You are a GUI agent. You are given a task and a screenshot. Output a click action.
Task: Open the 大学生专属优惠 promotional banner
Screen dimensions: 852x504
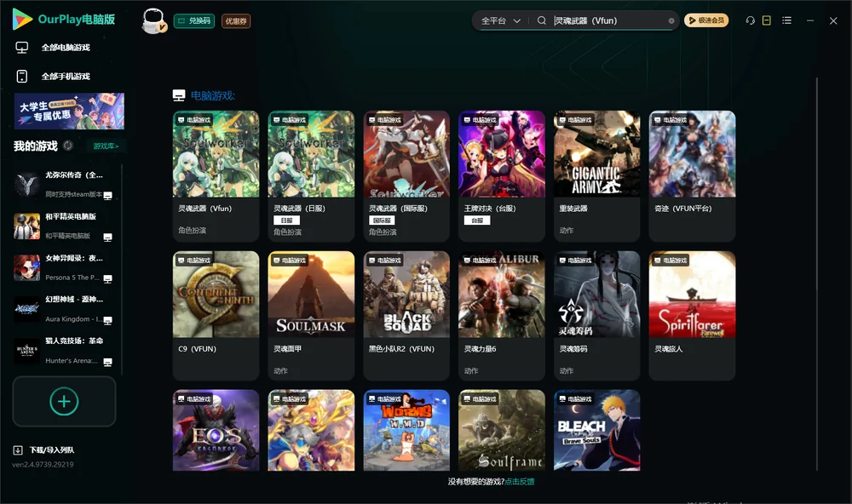(70, 112)
